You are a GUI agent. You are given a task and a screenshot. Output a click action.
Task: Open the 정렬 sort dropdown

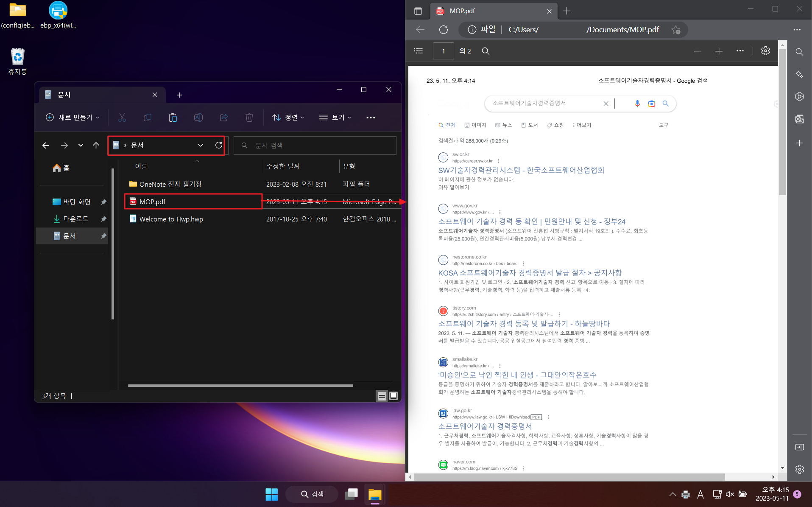point(288,118)
